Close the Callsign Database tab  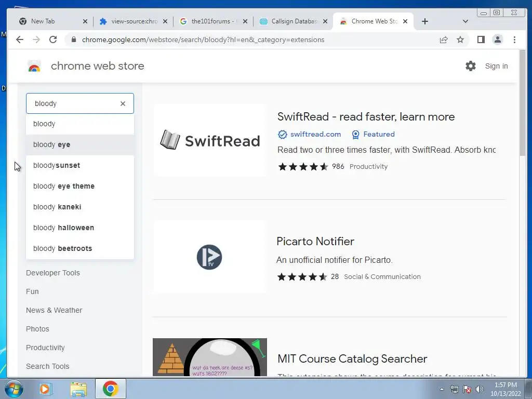[x=325, y=21]
